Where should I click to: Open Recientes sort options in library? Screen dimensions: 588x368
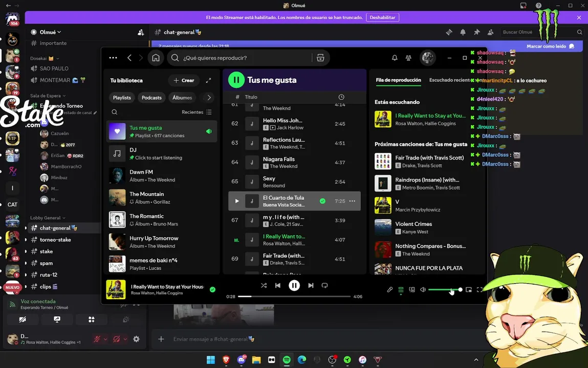click(197, 112)
